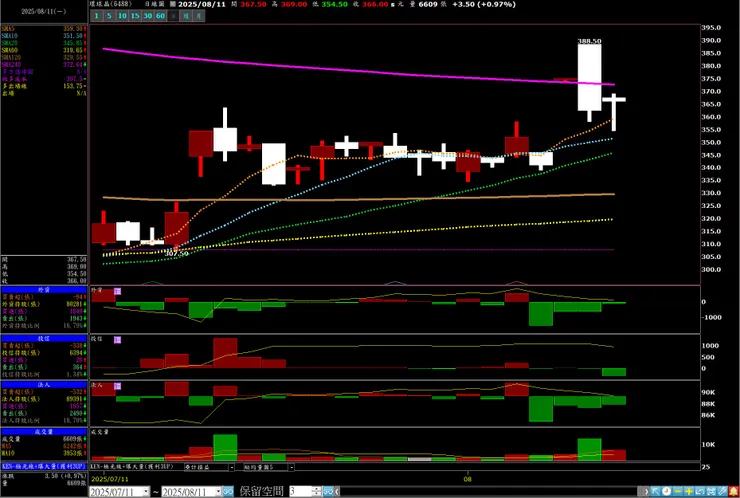Click the camera screenshot icon in the bottom toolbar
The width and height of the screenshot is (740, 498).
point(711,491)
